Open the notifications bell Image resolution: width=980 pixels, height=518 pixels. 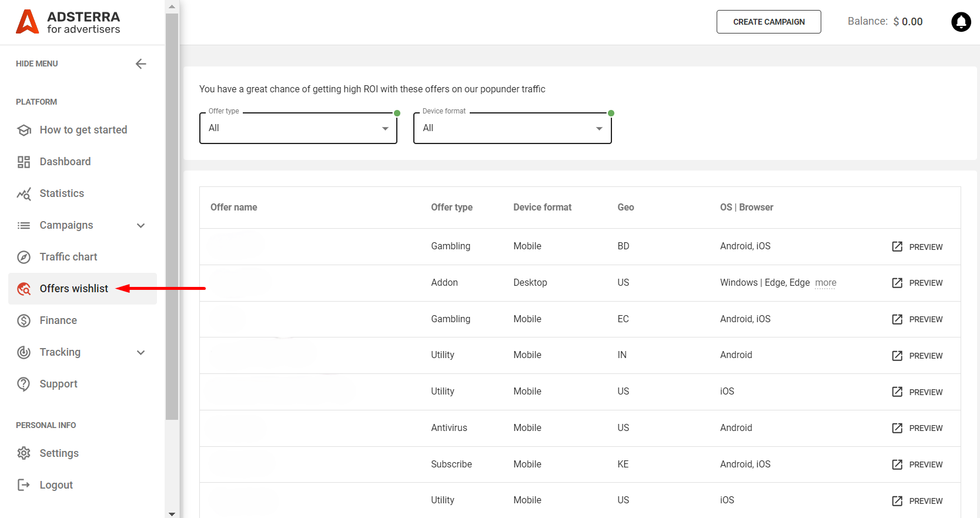pos(961,22)
